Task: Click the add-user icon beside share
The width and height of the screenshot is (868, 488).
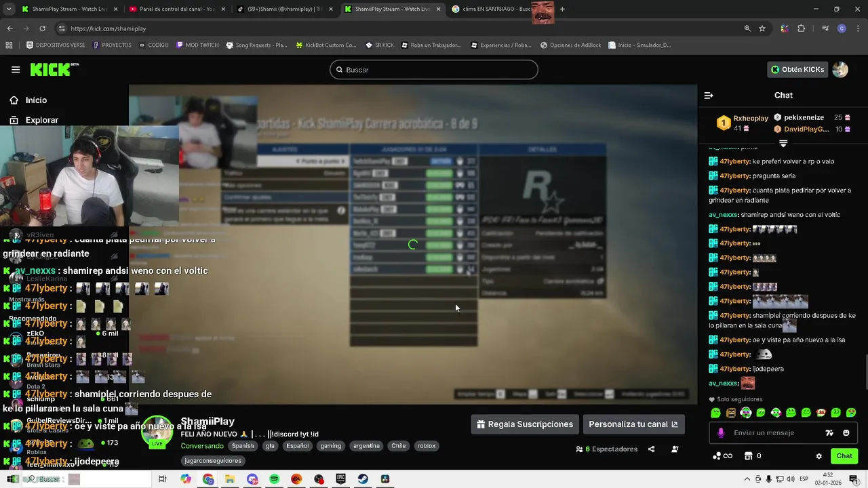Action: point(675,449)
